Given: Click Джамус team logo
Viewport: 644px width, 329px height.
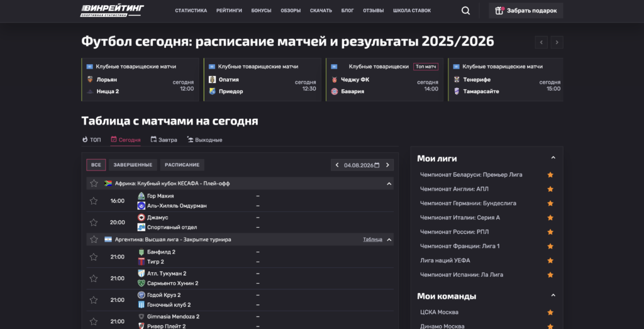Looking at the screenshot, I should (x=142, y=217).
